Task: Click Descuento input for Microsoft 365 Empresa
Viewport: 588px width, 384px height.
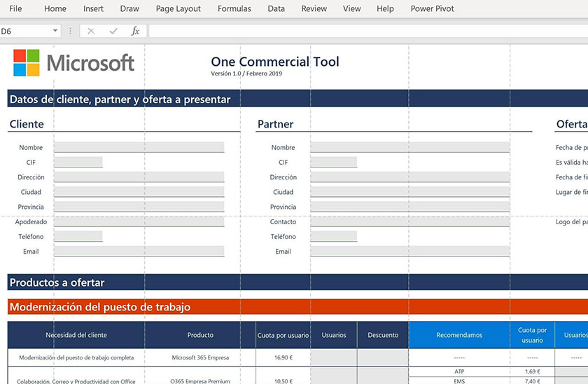Action: [x=383, y=357]
